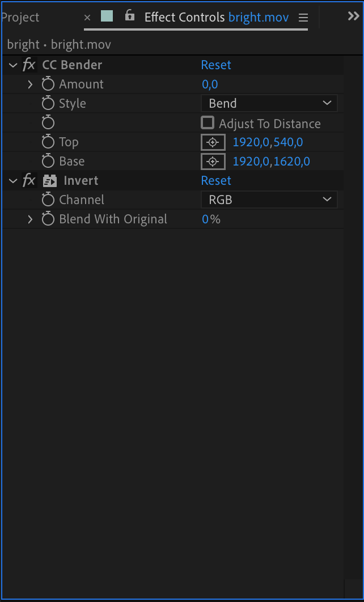
Task: Enable the Adjust To Distance checkbox
Action: click(208, 123)
